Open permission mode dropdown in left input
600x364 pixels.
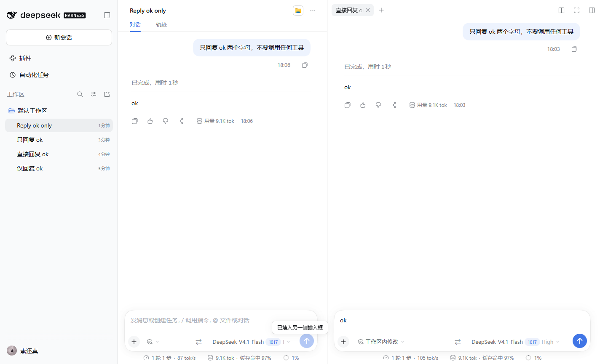click(x=153, y=342)
